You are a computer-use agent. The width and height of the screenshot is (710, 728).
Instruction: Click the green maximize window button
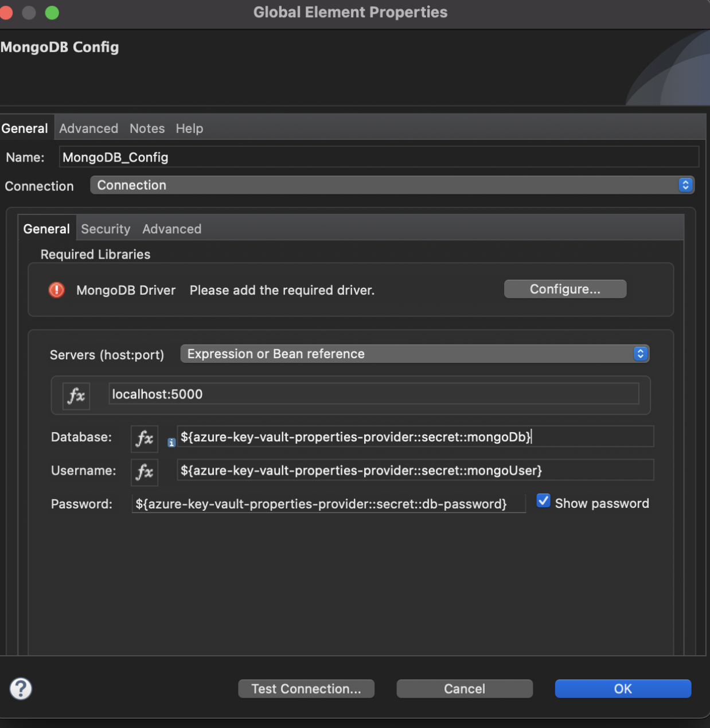[52, 13]
